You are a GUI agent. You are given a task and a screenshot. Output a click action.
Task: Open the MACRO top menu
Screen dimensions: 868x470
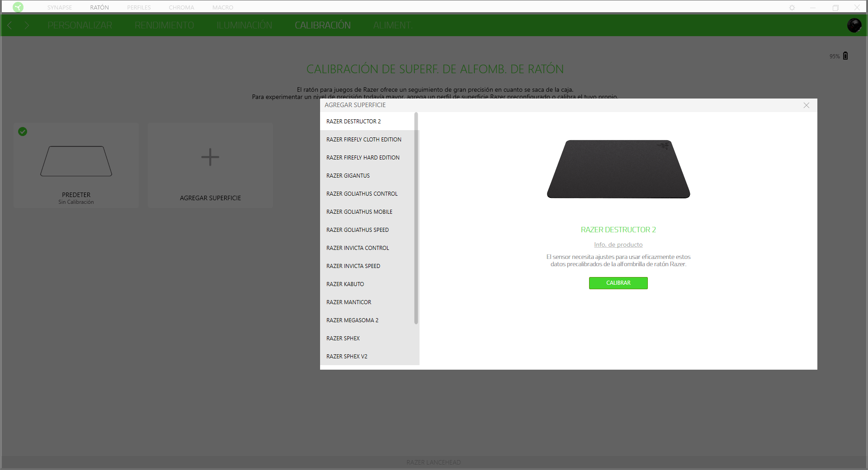[223, 8]
